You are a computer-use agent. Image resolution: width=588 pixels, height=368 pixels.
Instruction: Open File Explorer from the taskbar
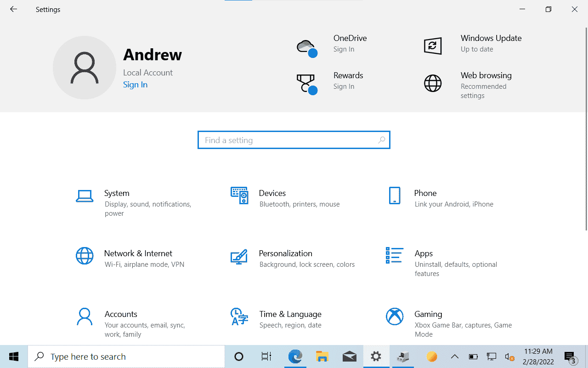tap(322, 356)
